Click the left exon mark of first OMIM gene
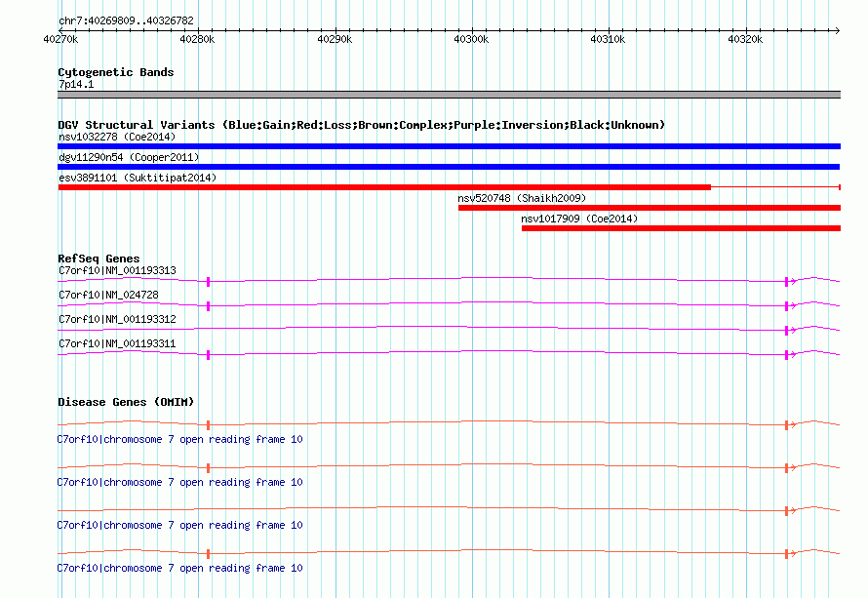The image size is (868, 598). tap(208, 425)
